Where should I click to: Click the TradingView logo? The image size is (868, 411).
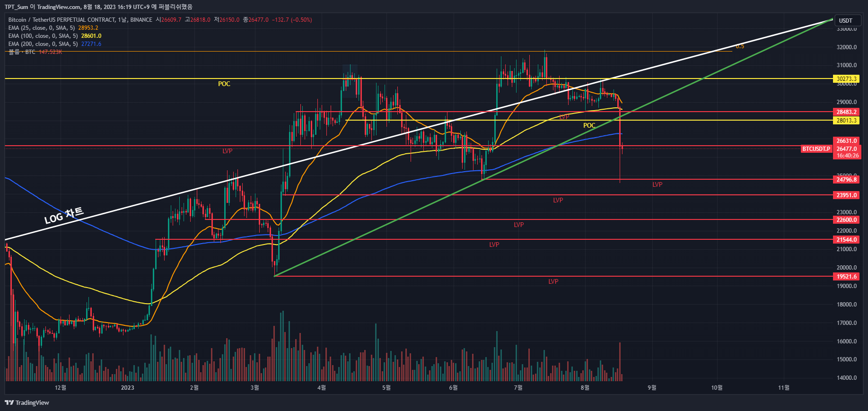tap(27, 402)
